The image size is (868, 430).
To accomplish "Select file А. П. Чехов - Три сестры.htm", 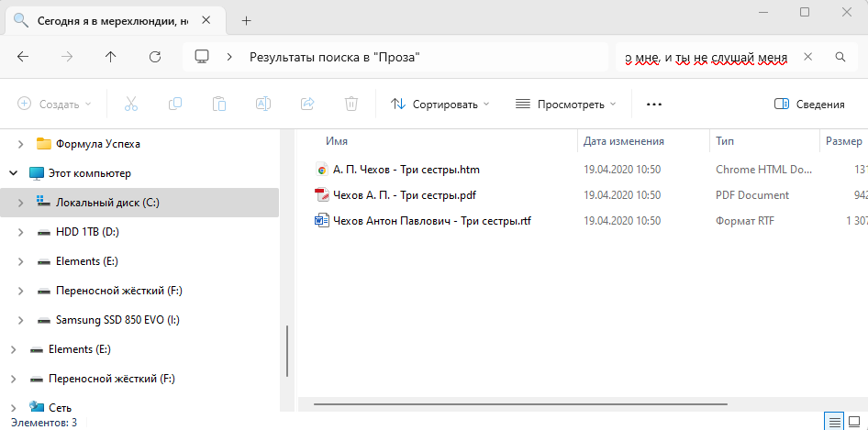I will [x=406, y=170].
